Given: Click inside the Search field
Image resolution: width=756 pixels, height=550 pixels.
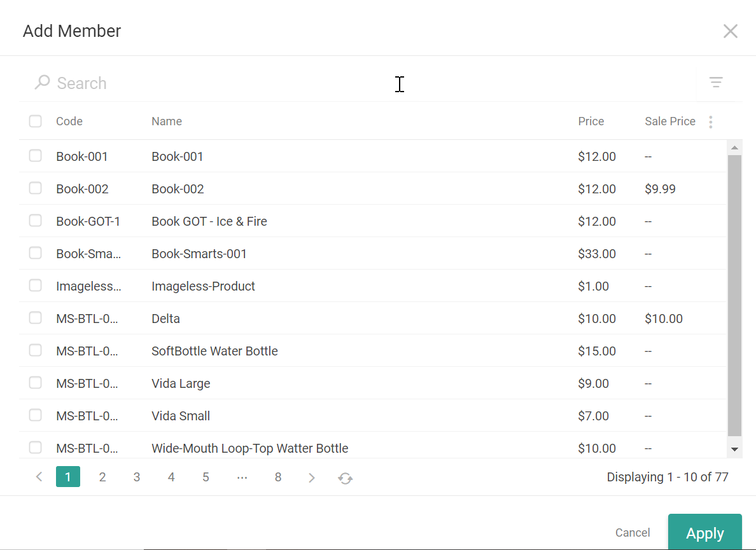Looking at the screenshot, I should [191, 82].
